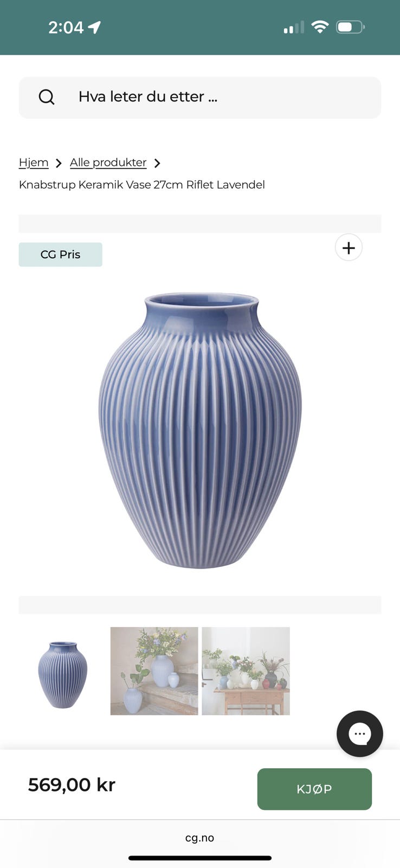The width and height of the screenshot is (400, 868).
Task: Tap the battery indicator icon
Action: click(x=350, y=27)
